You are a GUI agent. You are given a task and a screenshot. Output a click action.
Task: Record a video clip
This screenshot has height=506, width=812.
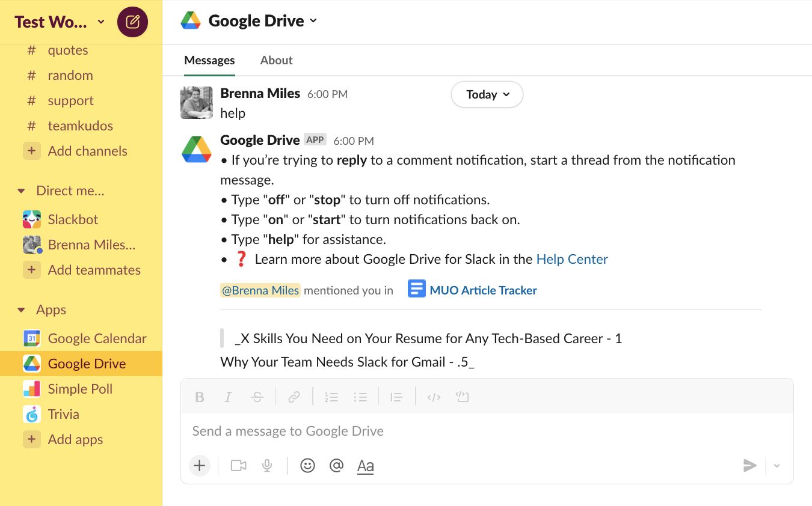239,466
